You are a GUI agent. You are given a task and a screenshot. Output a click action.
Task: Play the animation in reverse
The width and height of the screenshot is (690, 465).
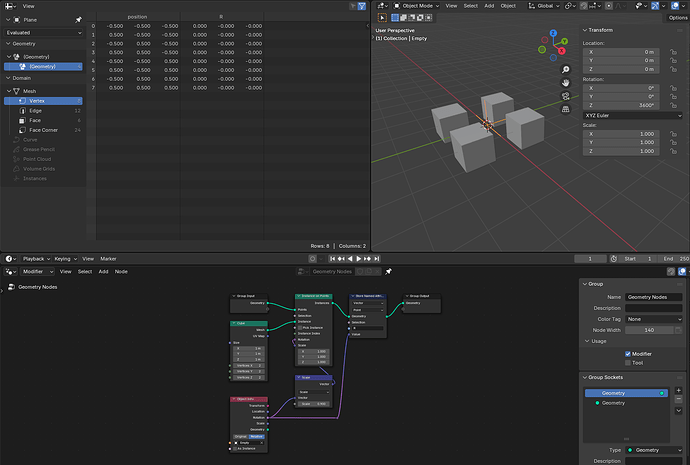pos(350,259)
